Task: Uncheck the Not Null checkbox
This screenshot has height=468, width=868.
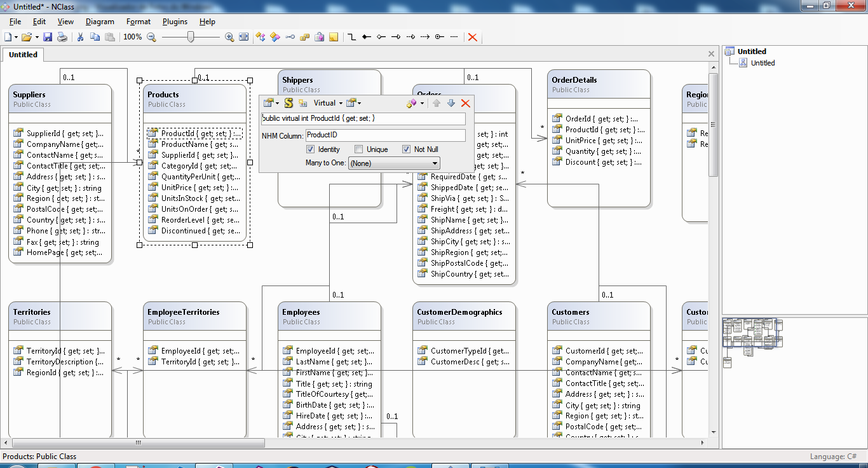Action: 407,149
